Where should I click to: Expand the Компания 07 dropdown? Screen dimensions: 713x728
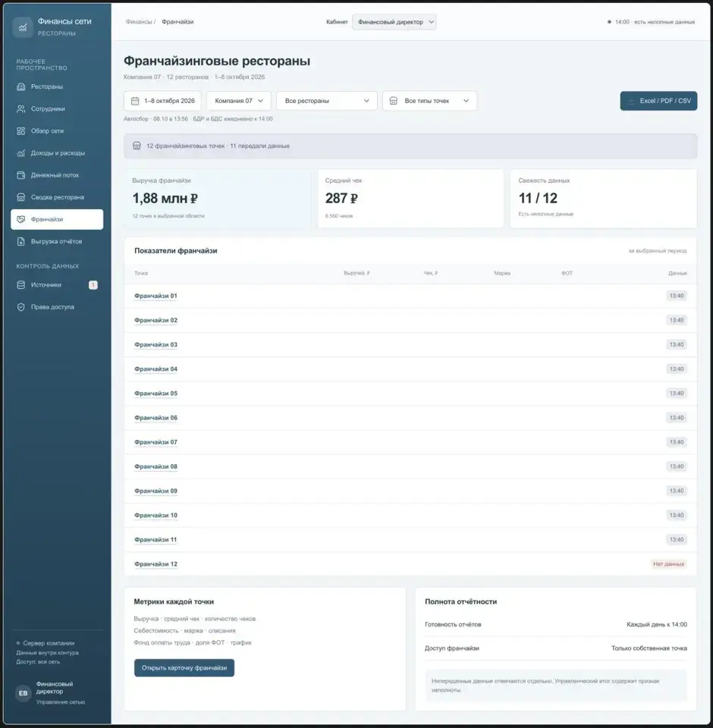[x=239, y=101]
